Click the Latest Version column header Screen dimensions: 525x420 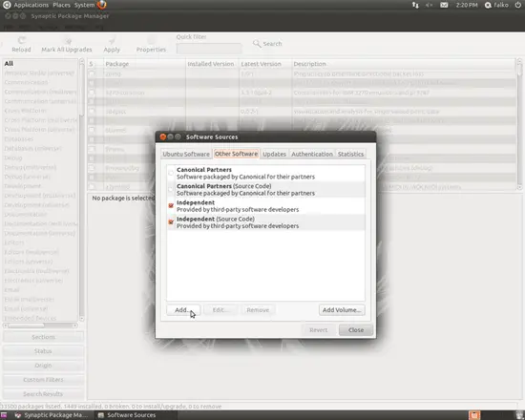[x=265, y=64]
